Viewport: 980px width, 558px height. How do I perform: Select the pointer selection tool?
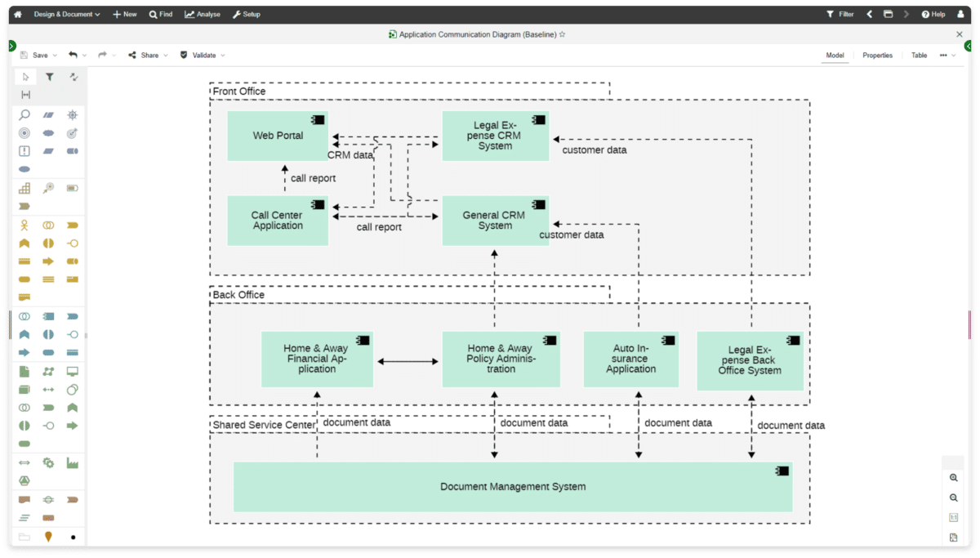click(x=25, y=77)
